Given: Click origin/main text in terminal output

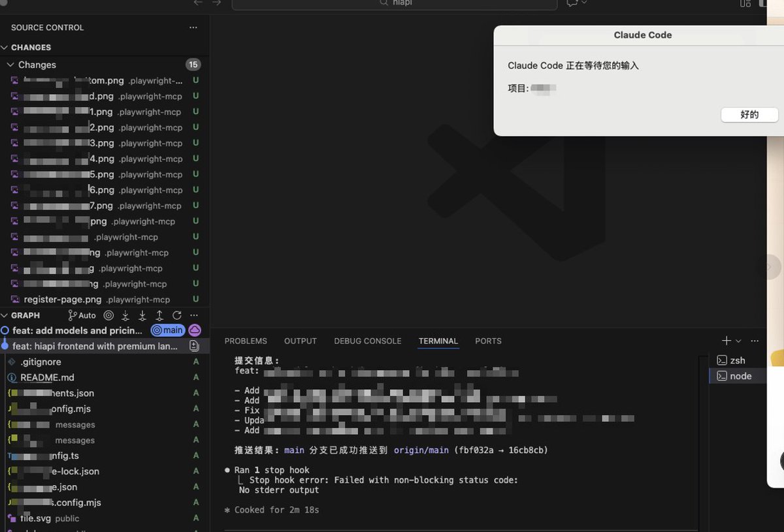Looking at the screenshot, I should [x=421, y=450].
